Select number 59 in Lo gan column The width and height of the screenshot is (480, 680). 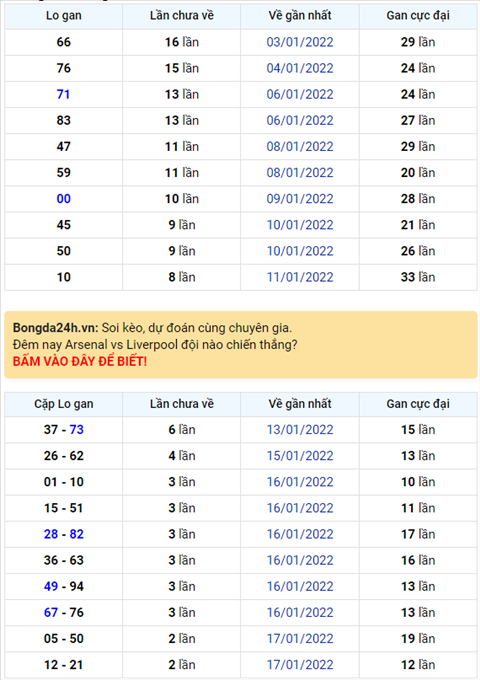click(x=63, y=173)
